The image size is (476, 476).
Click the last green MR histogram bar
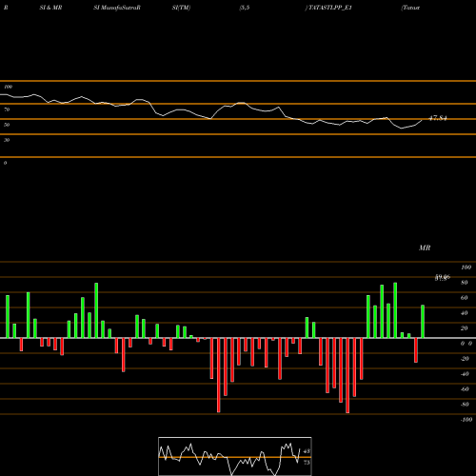point(423,322)
